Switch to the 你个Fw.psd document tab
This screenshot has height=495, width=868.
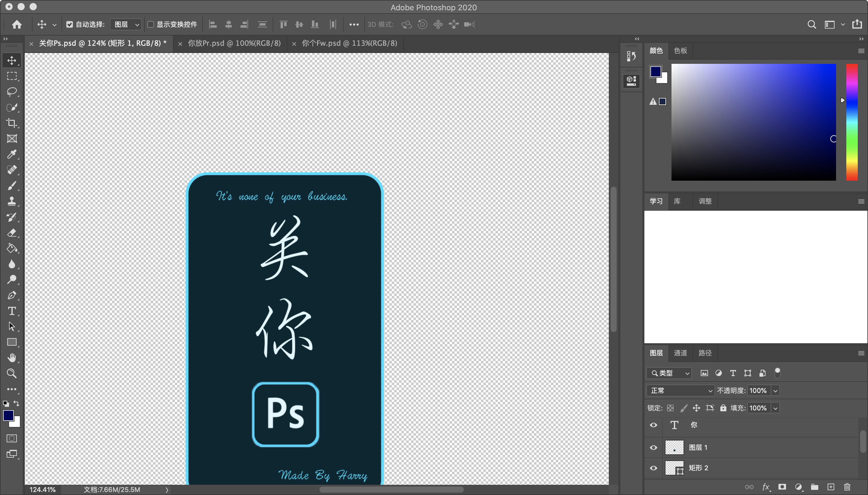point(350,43)
